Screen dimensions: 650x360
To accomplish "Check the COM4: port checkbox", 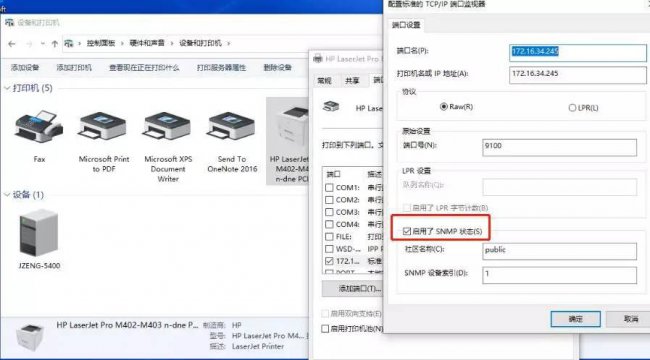I will [x=329, y=224].
